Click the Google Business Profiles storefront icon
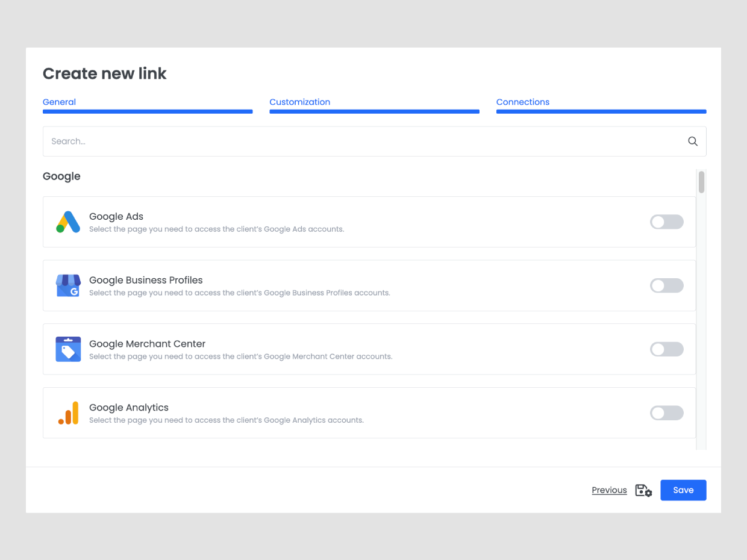 pyautogui.click(x=68, y=286)
